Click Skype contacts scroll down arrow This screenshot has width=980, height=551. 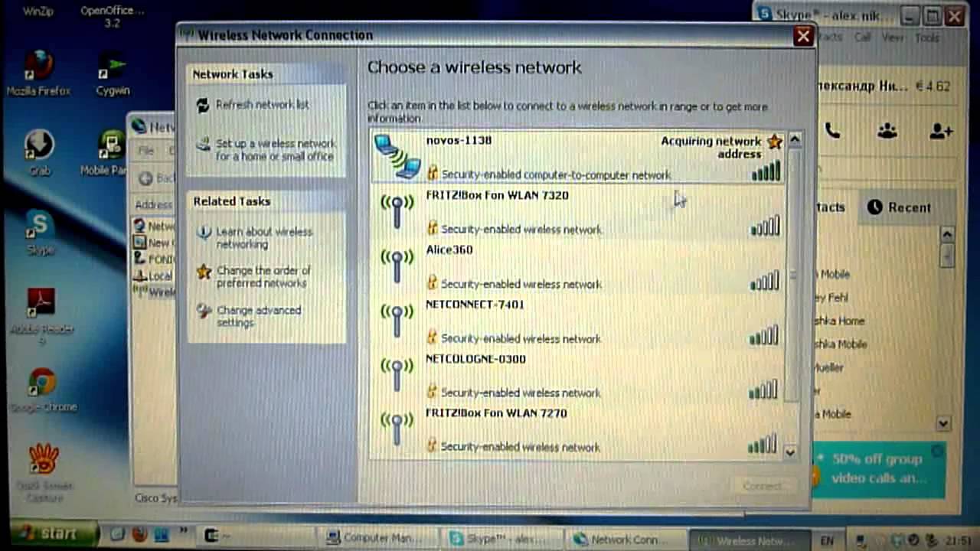pyautogui.click(x=943, y=422)
